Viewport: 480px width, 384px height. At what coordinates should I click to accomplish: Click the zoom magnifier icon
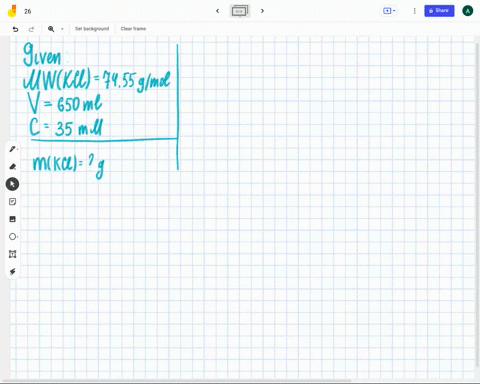(x=51, y=29)
